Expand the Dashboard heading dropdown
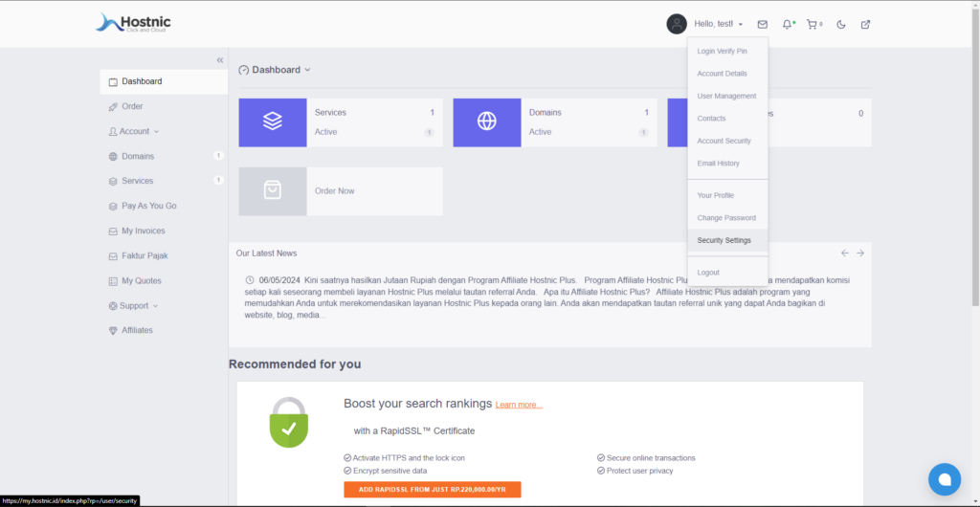 coord(307,70)
